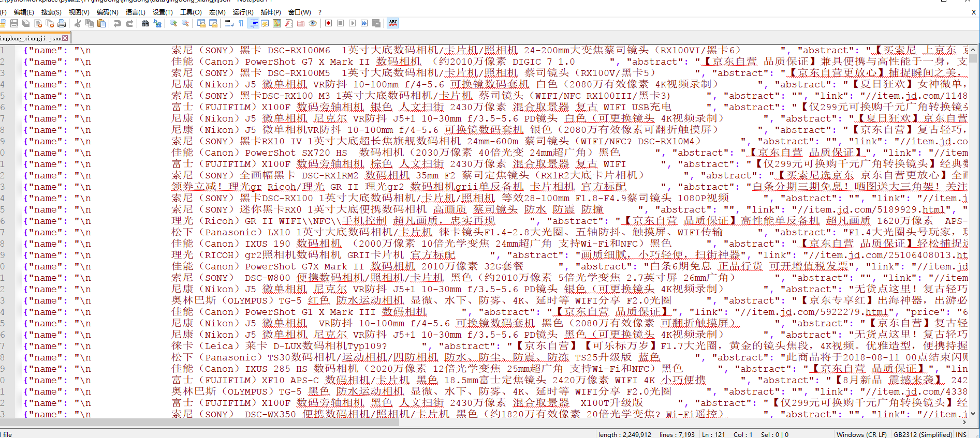Viewport: 980px width, 438px height.
Task: Open the 搜索(S) menu
Action: 51,12
